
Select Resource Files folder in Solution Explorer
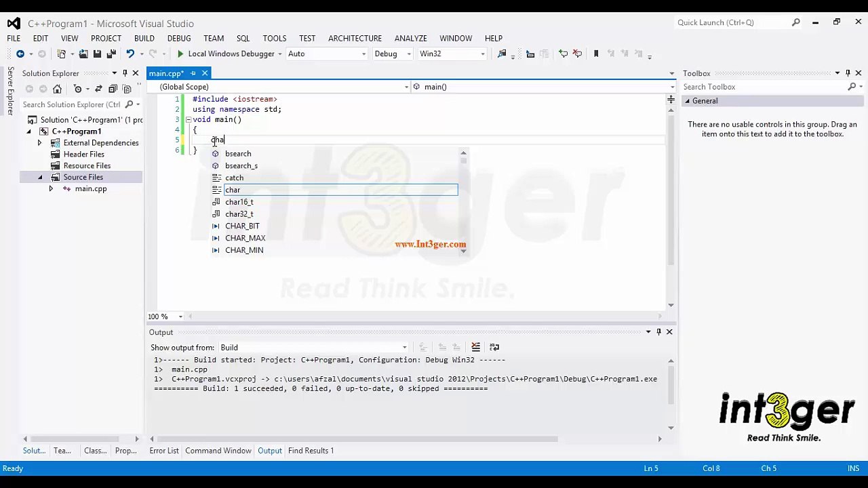87,166
